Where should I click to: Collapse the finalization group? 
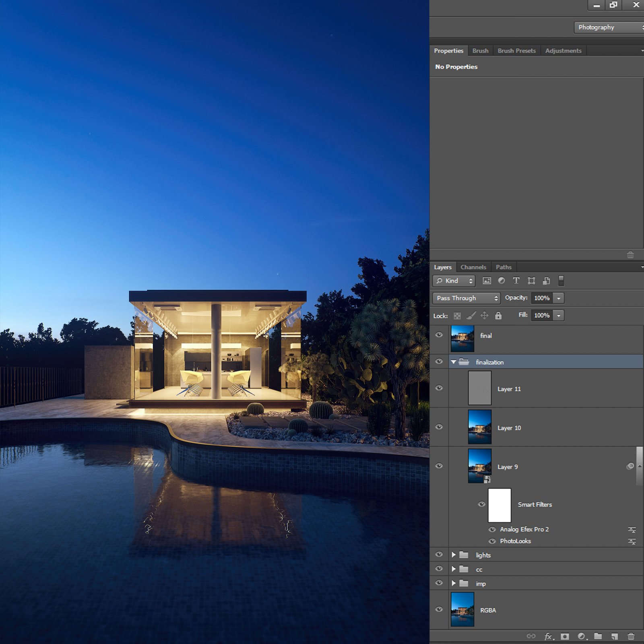point(453,362)
